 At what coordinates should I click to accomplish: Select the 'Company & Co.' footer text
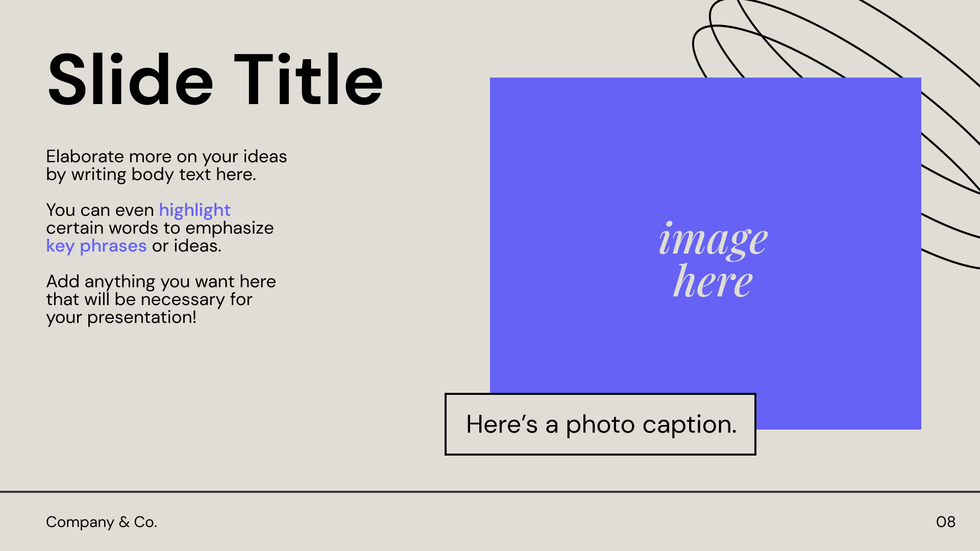[x=102, y=522]
